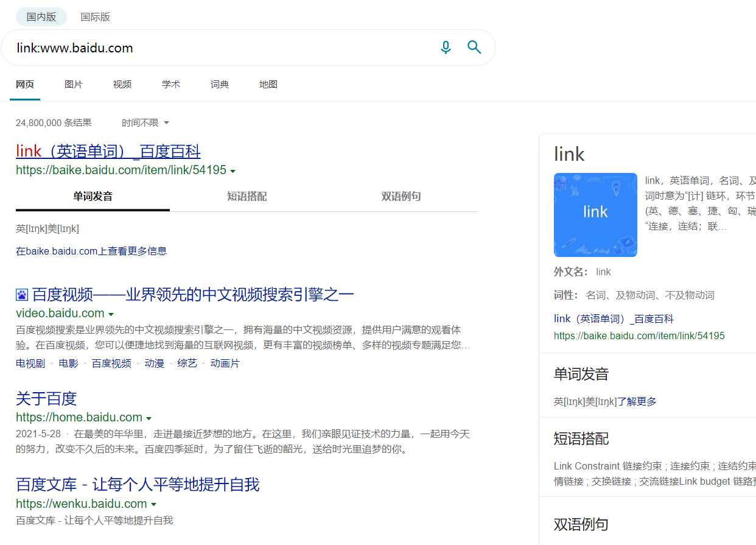The height and width of the screenshot is (545, 756).
Task: Expand the arrow beside wenku.baidu.com URL
Action: 153,505
